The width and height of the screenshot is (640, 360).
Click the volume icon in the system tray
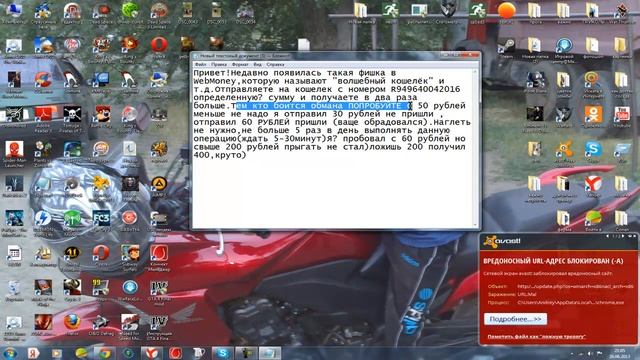click(590, 353)
